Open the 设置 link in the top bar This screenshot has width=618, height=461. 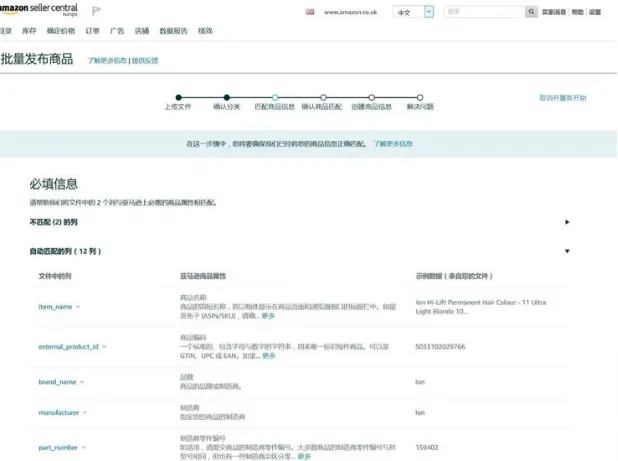(x=595, y=12)
